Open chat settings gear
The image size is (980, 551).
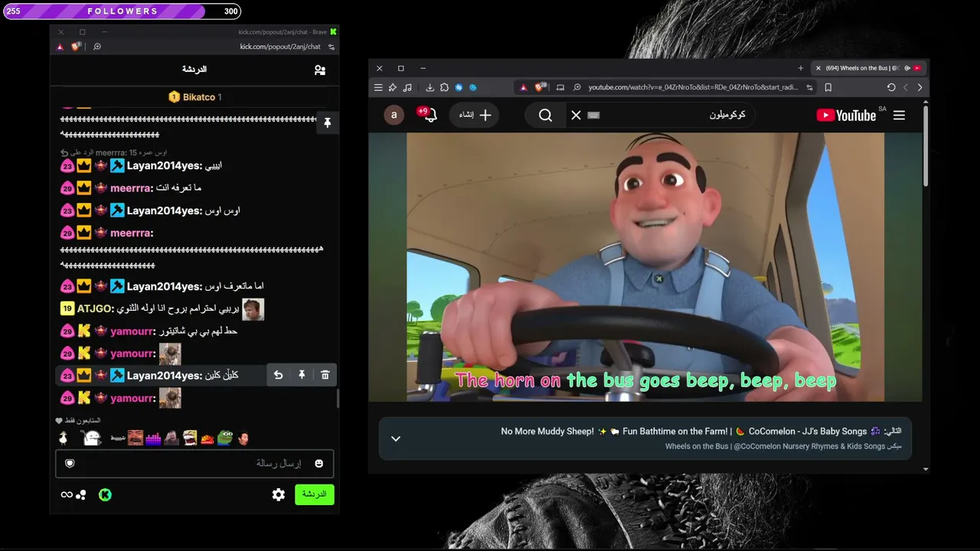point(279,494)
